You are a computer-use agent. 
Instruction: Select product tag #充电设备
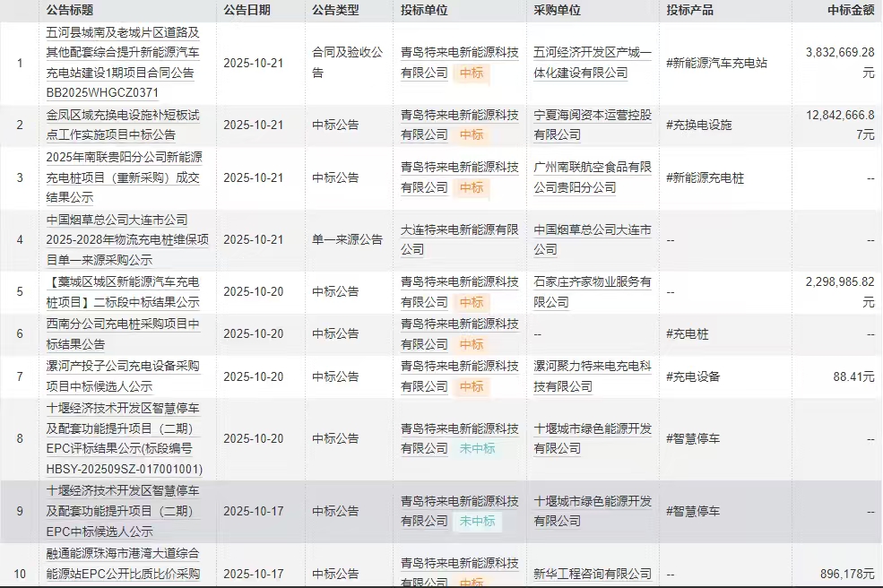[x=693, y=376]
